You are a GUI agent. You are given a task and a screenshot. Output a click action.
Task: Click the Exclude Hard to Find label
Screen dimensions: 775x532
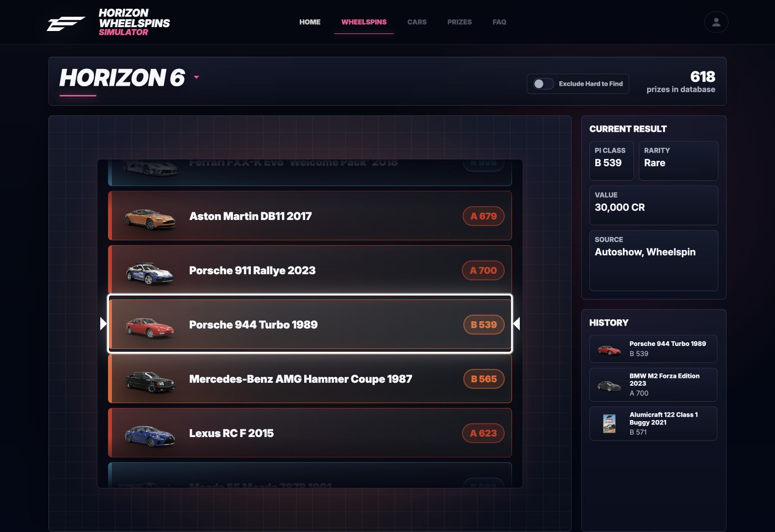[591, 84]
